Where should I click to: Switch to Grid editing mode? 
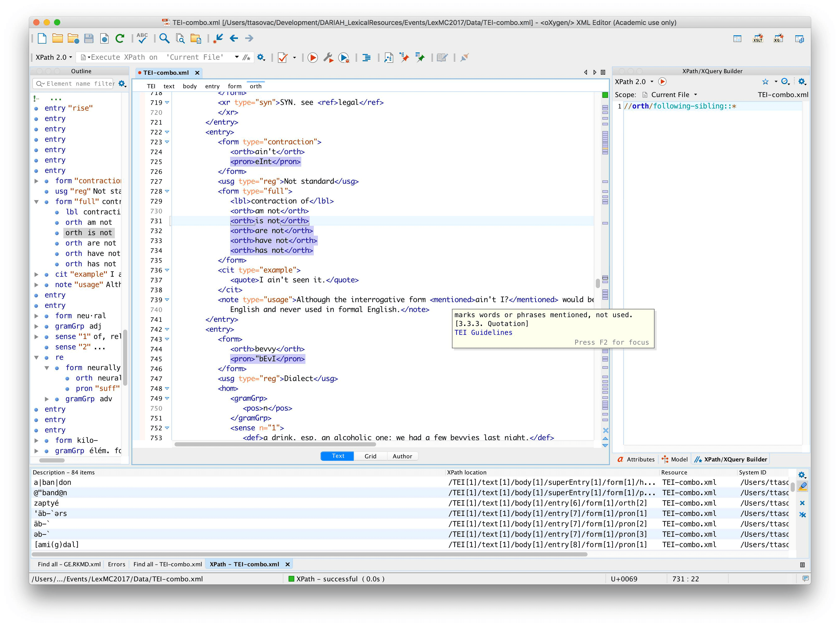370,456
